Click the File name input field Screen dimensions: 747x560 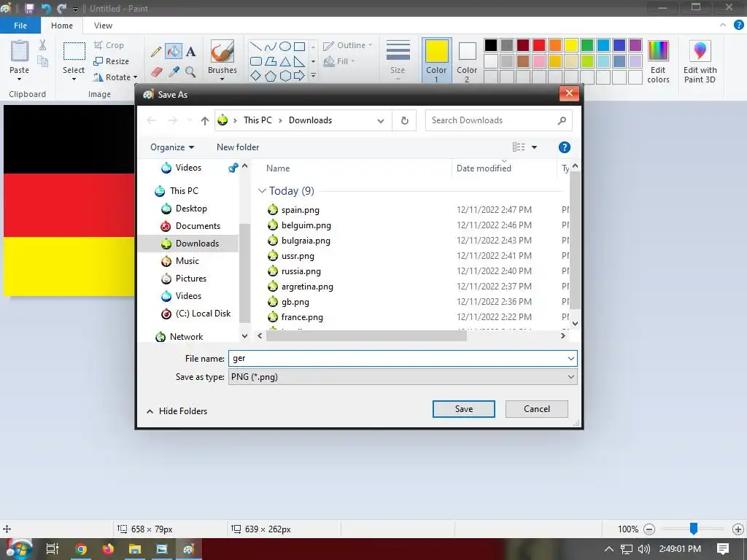pyautogui.click(x=403, y=359)
